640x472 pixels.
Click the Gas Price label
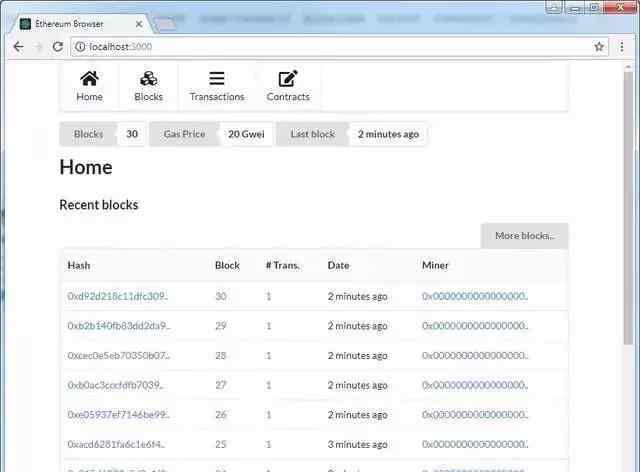[184, 134]
